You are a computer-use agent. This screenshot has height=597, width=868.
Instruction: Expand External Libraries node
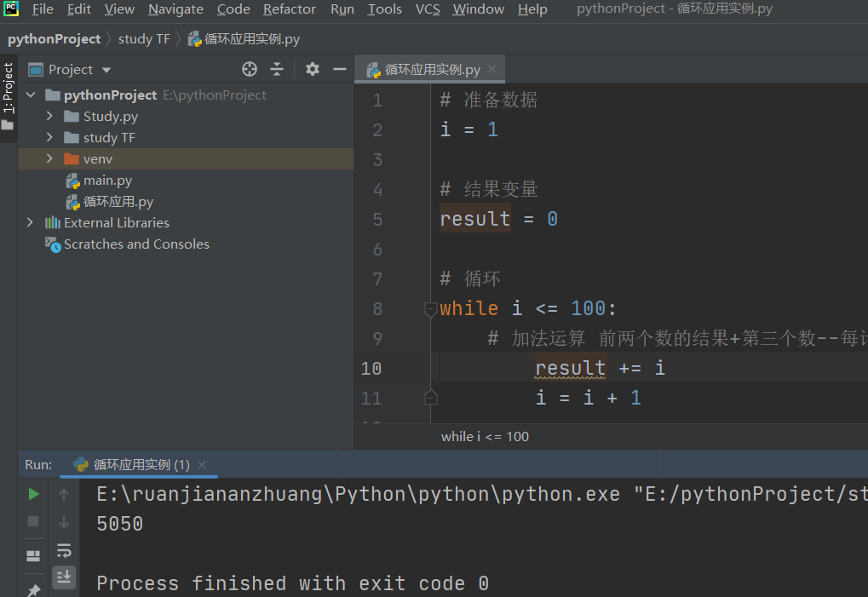(x=30, y=222)
